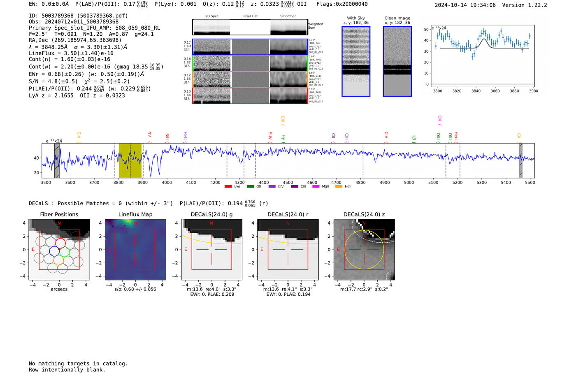This screenshot has width=576, height=392.
Task: Click the No matching targets in catalog text
Action: coord(78,364)
